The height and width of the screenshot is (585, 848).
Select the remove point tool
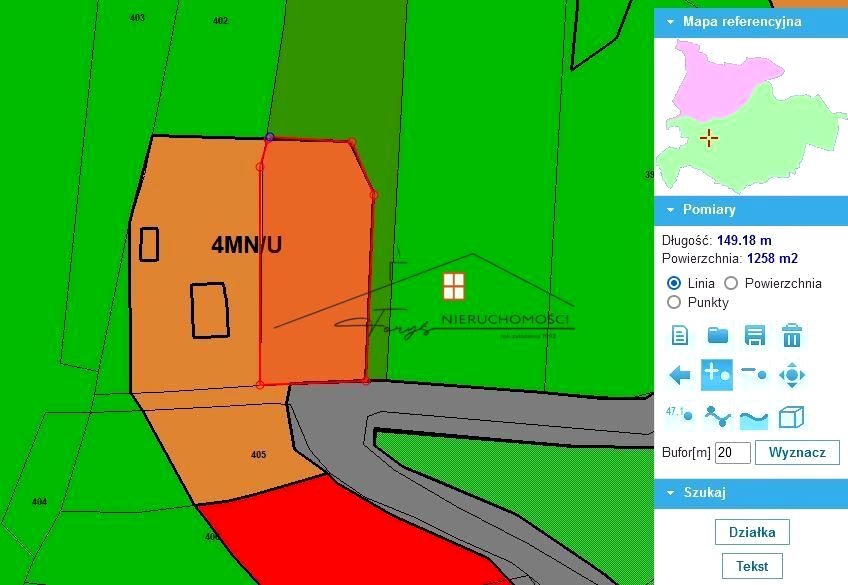point(755,375)
